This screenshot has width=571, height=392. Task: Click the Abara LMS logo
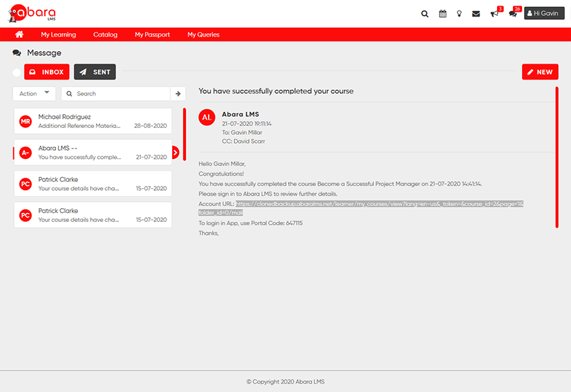coord(32,13)
